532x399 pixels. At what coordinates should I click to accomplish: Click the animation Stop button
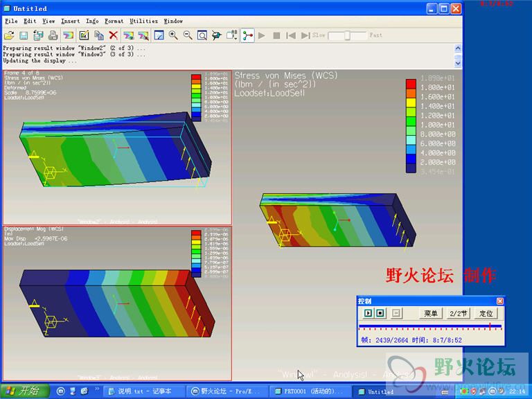pos(276,35)
